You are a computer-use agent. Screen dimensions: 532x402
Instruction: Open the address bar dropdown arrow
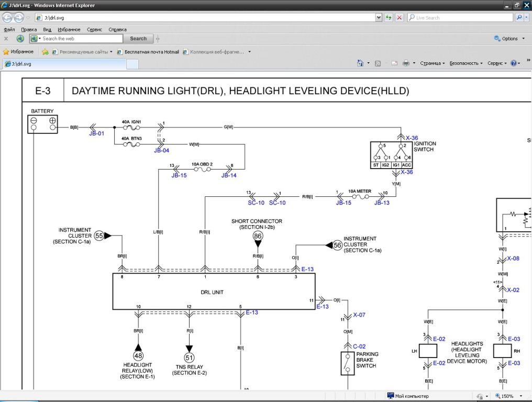pos(379,18)
